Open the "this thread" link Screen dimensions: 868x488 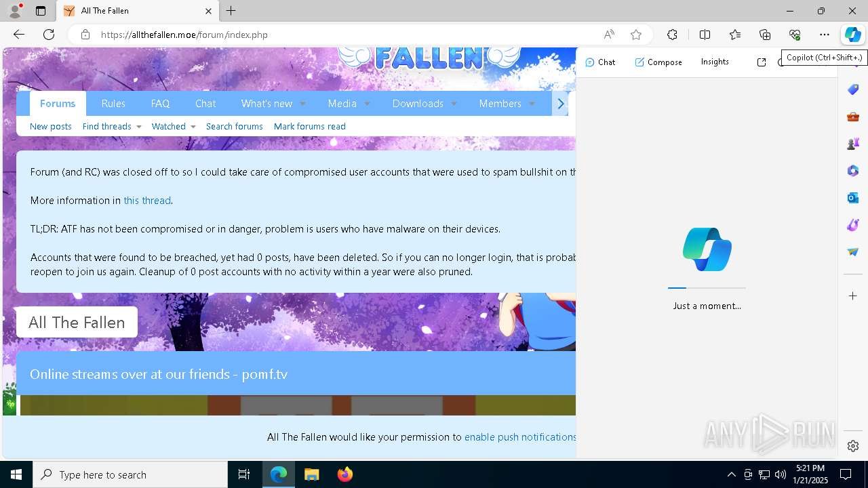coord(147,200)
